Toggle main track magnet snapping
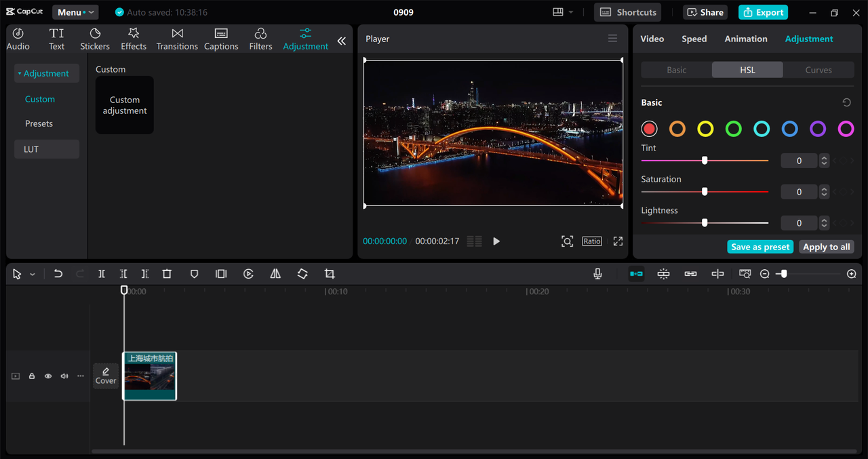Image resolution: width=868 pixels, height=459 pixels. pos(636,274)
